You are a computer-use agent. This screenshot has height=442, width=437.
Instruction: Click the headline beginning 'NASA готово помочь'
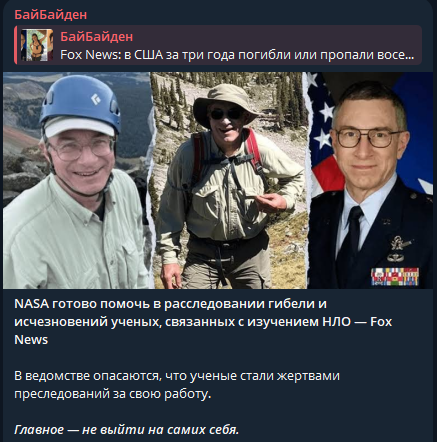tap(203, 322)
